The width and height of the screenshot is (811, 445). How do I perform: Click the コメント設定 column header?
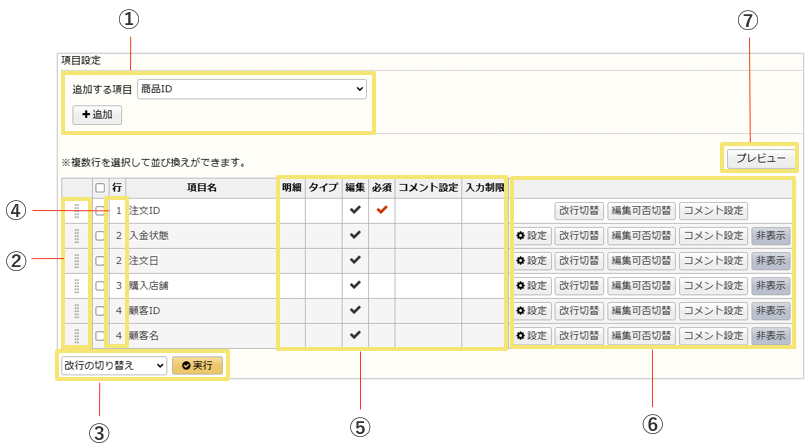tap(427, 187)
